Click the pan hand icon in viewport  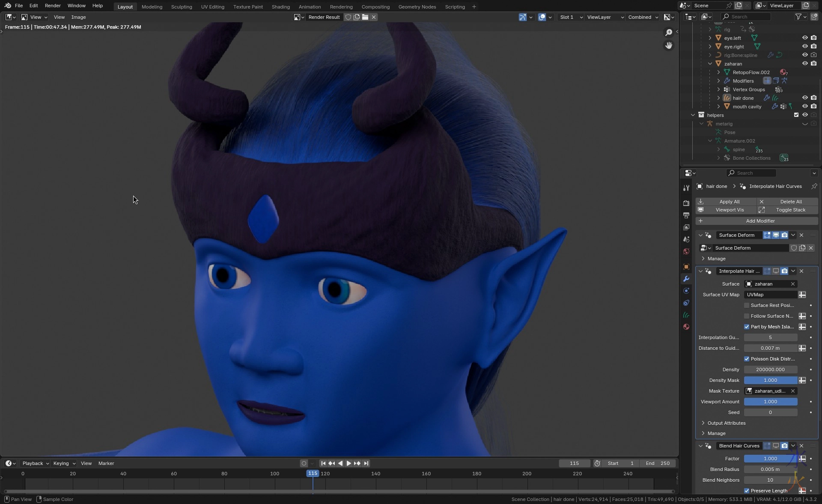669,45
